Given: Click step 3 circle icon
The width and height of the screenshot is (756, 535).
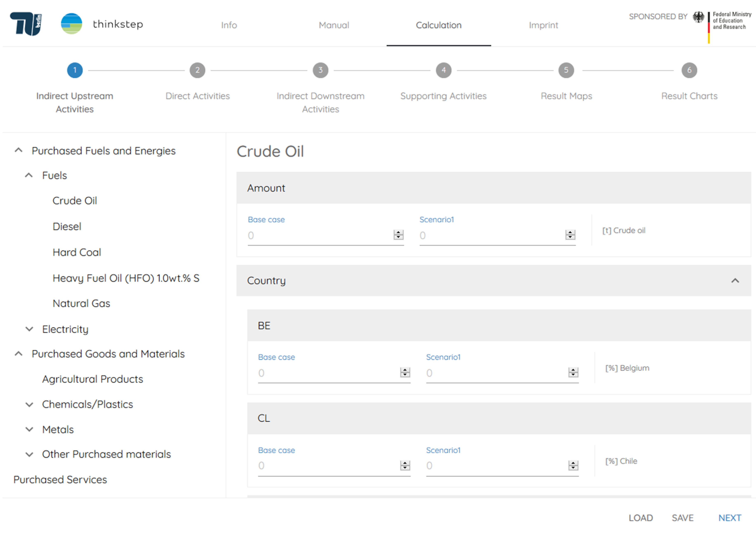Looking at the screenshot, I should pyautogui.click(x=320, y=70).
